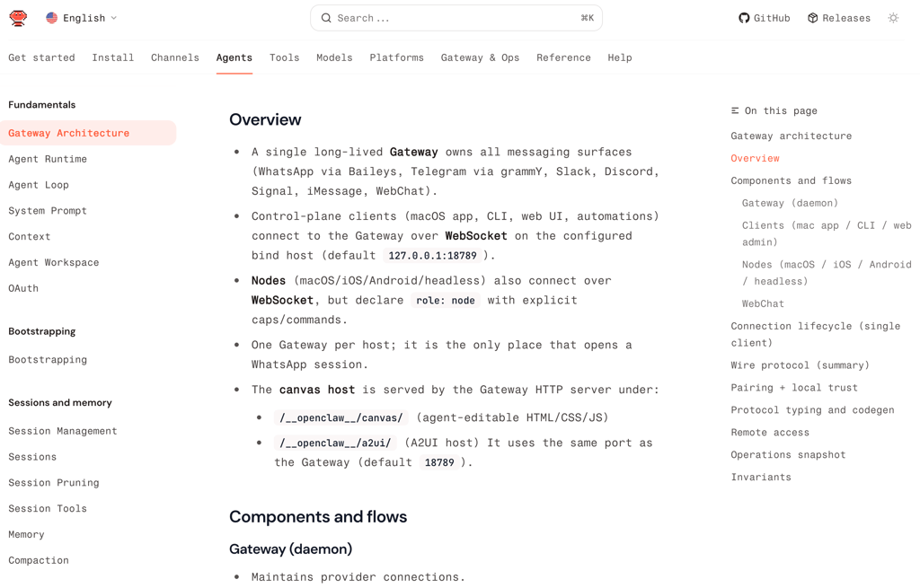This screenshot has height=588, width=920.
Task: Jump to Wire protocol (summary) section
Action: 800,365
